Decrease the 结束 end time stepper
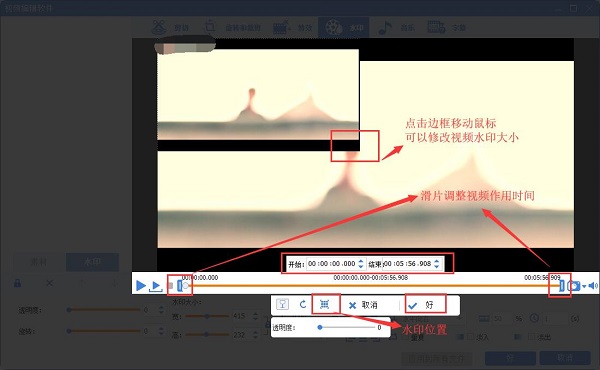This screenshot has width=600, height=370. coord(437,266)
